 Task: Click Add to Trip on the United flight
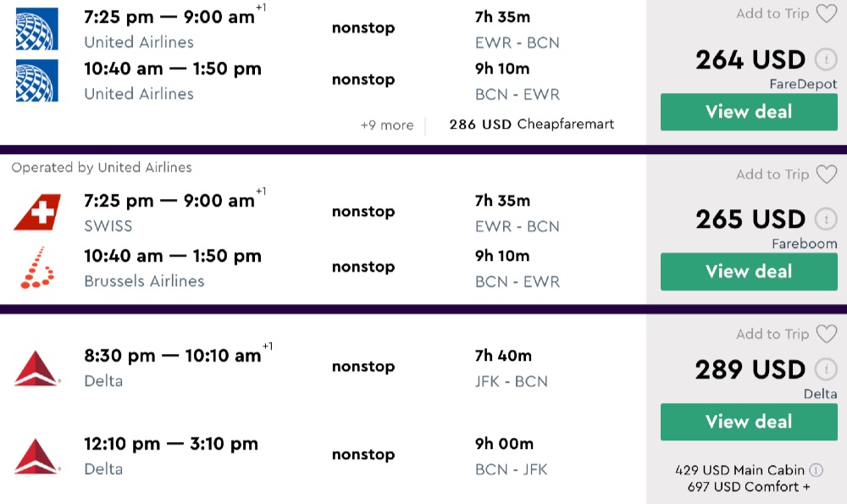(772, 14)
